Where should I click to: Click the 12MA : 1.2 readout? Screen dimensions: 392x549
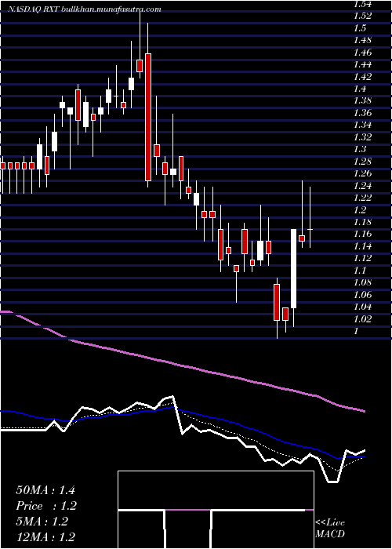coord(45,537)
